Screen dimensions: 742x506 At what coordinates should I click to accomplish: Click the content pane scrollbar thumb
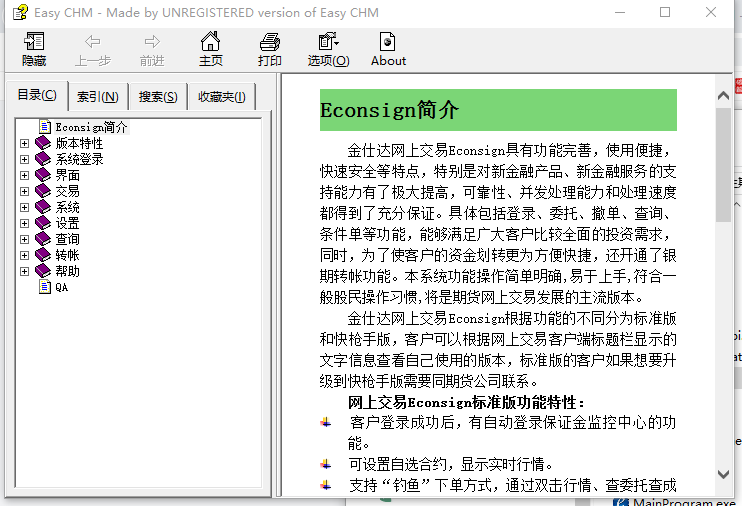click(x=723, y=165)
